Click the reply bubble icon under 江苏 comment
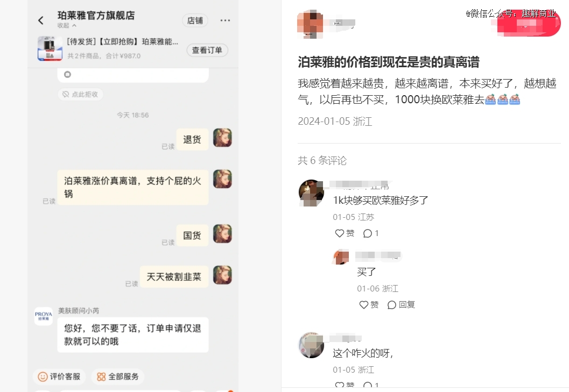 coord(367,233)
